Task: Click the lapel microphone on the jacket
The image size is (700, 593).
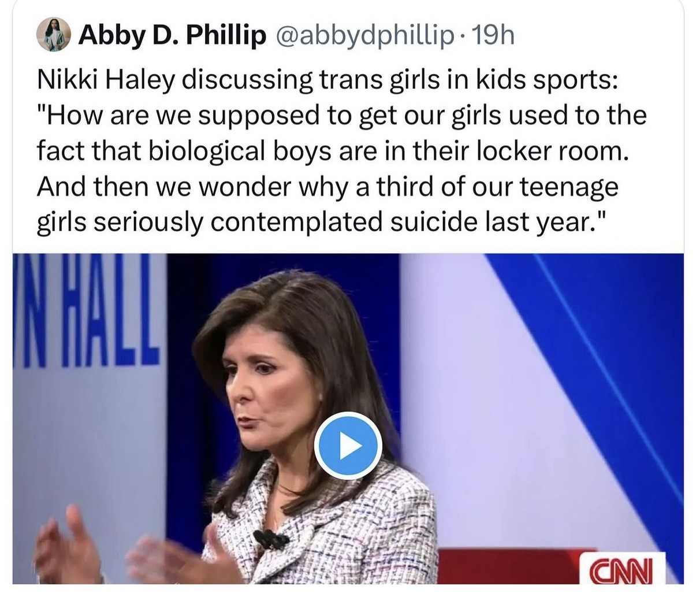Action: click(269, 539)
